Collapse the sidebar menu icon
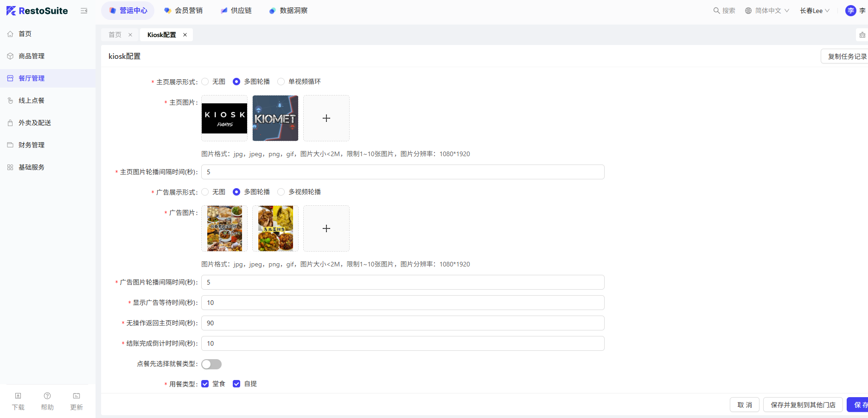868x418 pixels. (x=84, y=11)
